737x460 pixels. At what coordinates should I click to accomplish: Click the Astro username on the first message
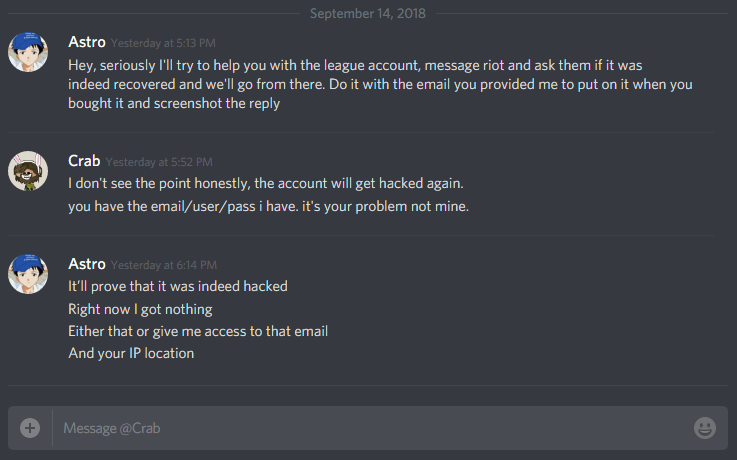86,42
